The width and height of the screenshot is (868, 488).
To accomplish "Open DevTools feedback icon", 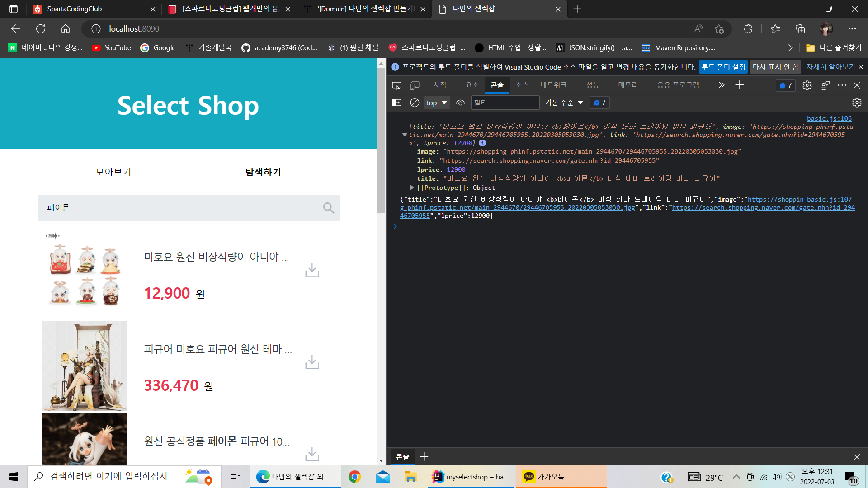I will (x=825, y=85).
